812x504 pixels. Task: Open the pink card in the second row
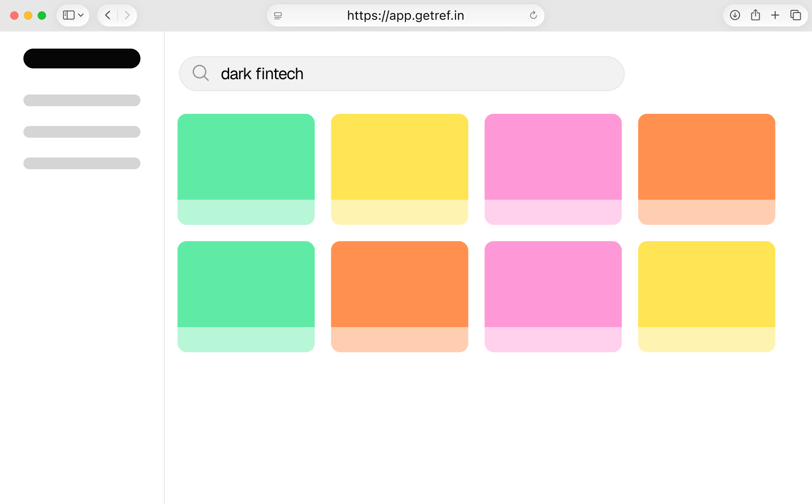coord(553,297)
